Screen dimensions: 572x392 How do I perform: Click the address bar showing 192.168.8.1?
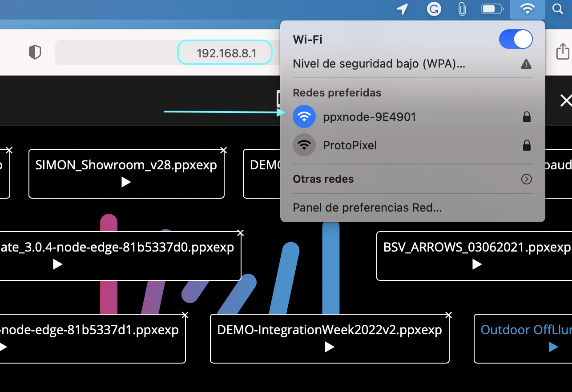225,52
